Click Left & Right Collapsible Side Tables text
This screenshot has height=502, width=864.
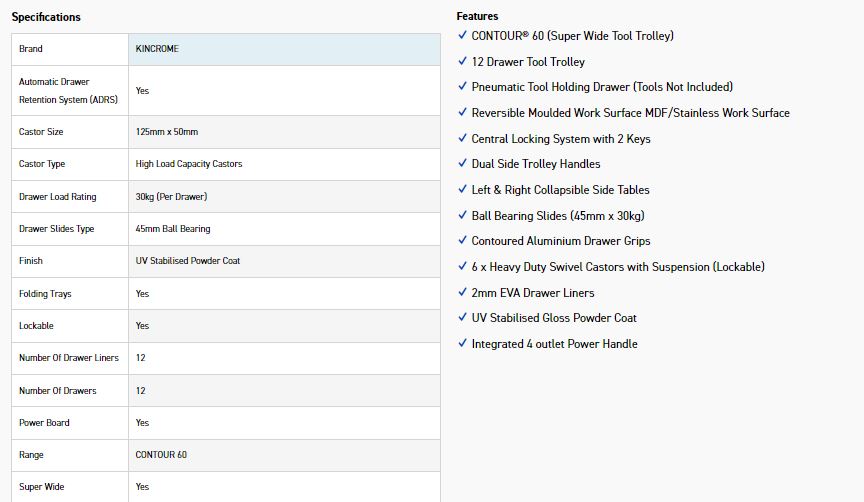(560, 190)
